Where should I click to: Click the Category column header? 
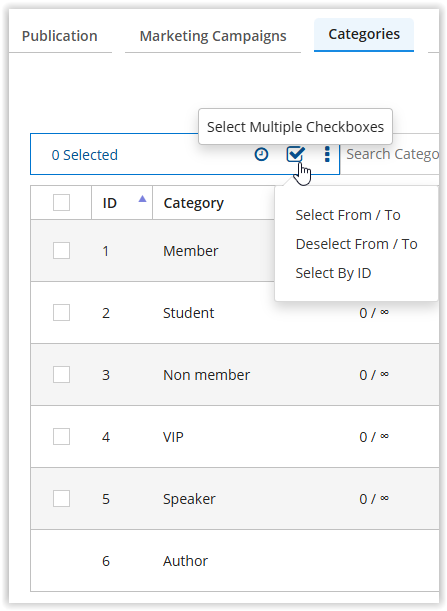194,203
